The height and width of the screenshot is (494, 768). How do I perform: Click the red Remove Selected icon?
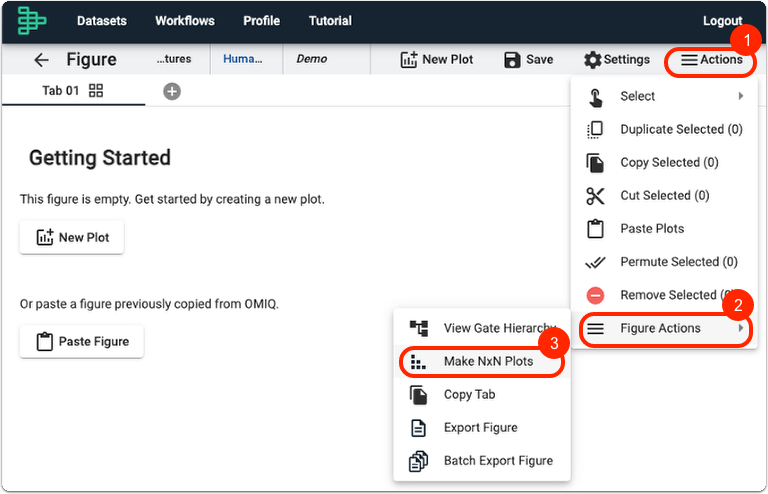(595, 295)
